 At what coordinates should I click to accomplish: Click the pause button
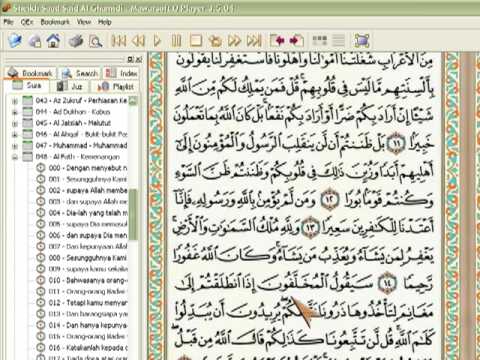point(176,41)
